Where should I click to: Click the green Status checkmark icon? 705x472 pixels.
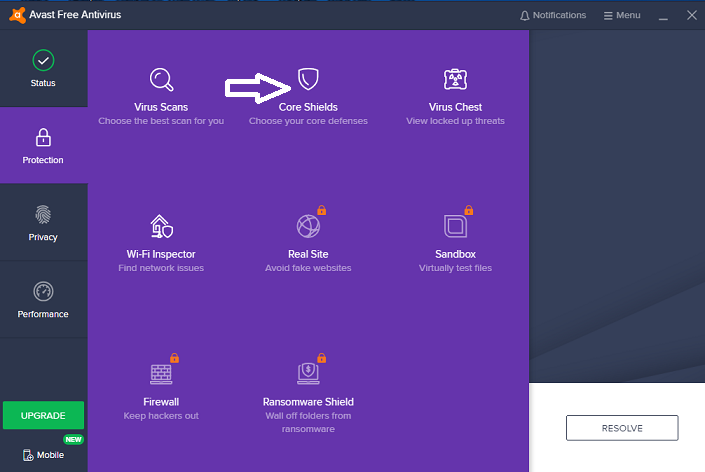point(43,60)
